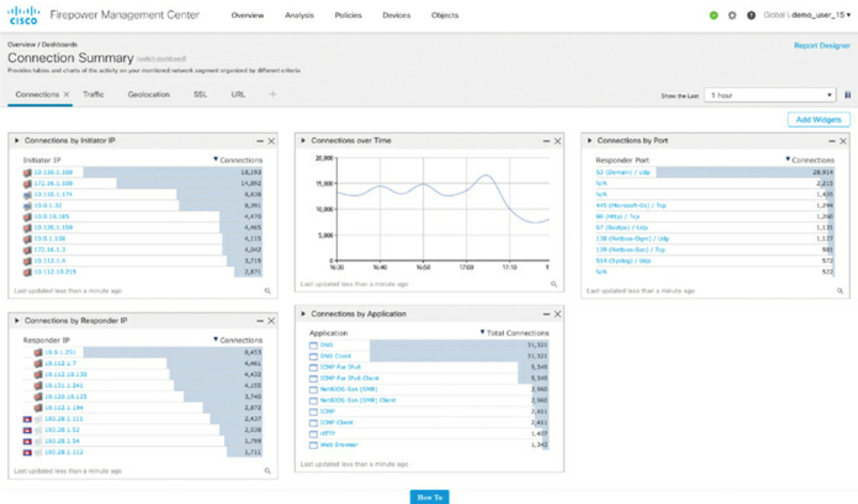Image resolution: width=858 pixels, height=504 pixels.
Task: Expand the Connections by Initiator IP title arrow
Action: click(17, 140)
